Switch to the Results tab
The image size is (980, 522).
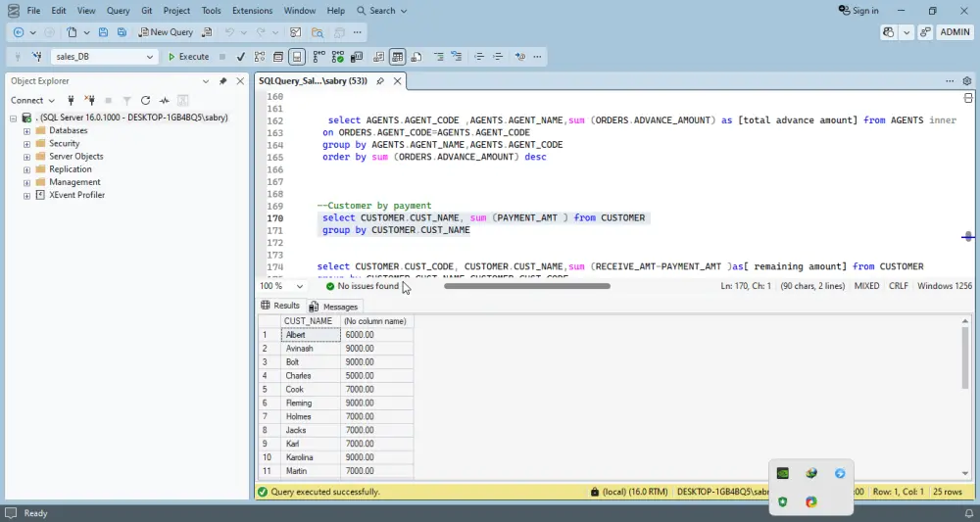(x=280, y=306)
